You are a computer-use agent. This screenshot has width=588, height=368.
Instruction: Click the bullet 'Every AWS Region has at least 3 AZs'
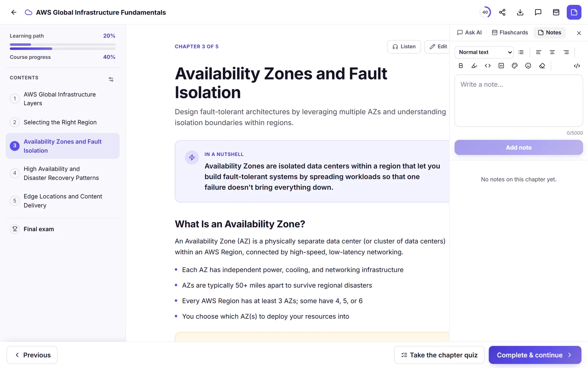(272, 301)
